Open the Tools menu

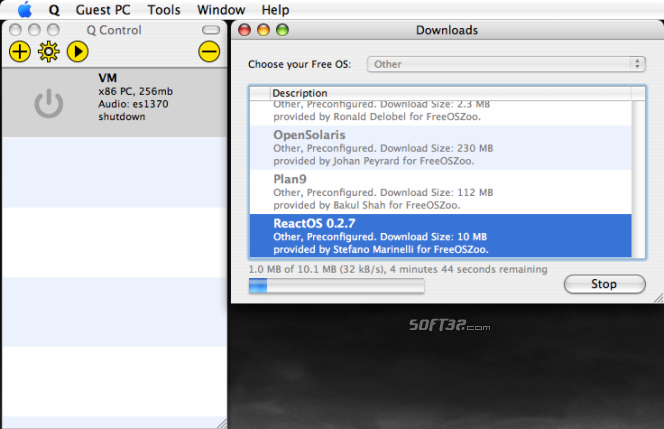pos(164,10)
